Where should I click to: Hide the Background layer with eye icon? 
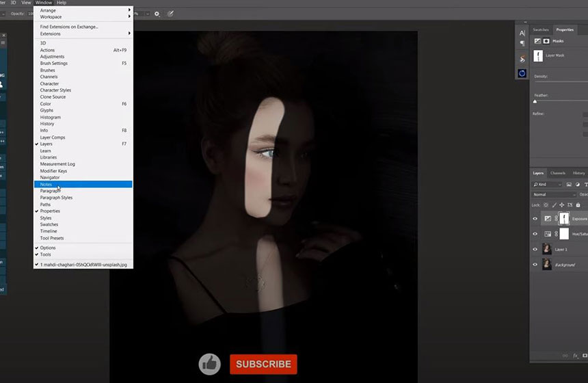(x=535, y=265)
